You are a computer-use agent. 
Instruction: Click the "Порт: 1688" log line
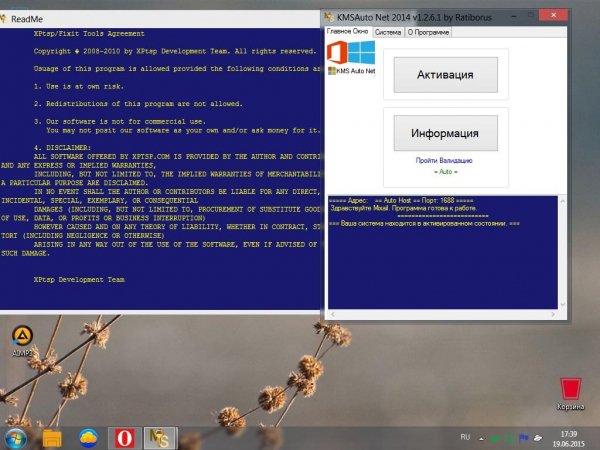point(401,200)
